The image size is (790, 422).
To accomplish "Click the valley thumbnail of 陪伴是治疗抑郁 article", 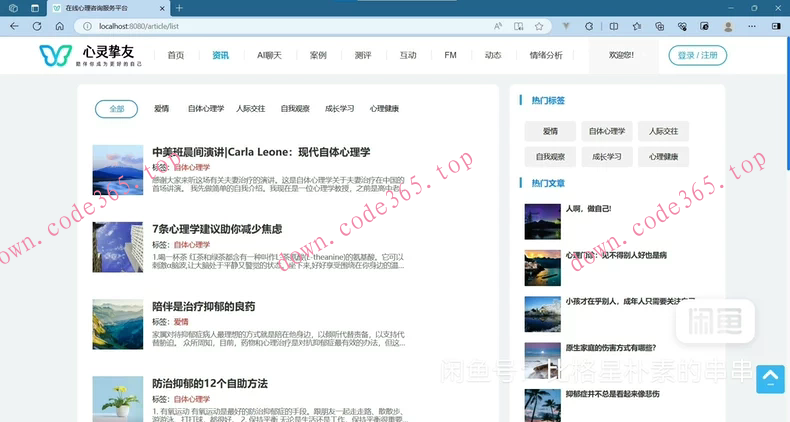I will tap(117, 325).
